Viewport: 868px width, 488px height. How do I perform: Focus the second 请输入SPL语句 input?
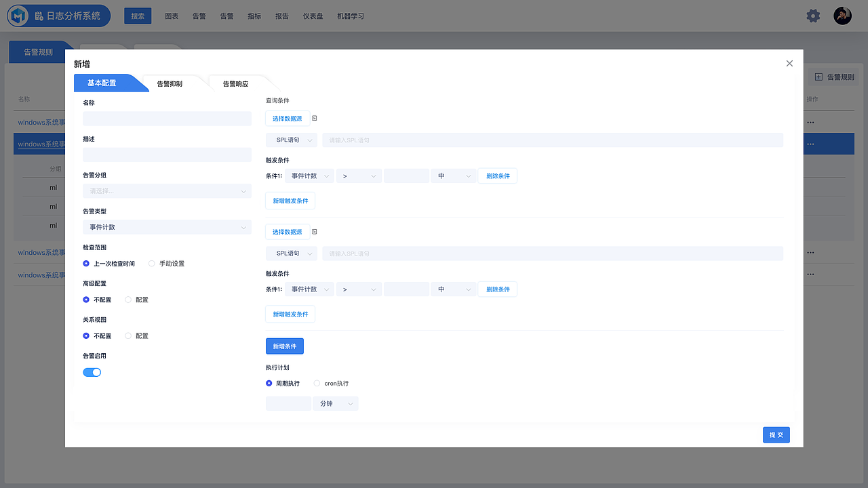coord(553,253)
